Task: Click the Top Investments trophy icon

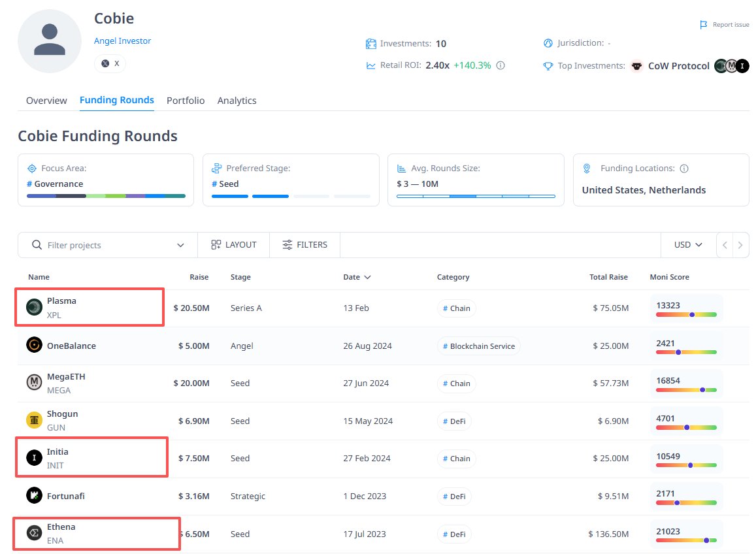Action: (x=548, y=65)
